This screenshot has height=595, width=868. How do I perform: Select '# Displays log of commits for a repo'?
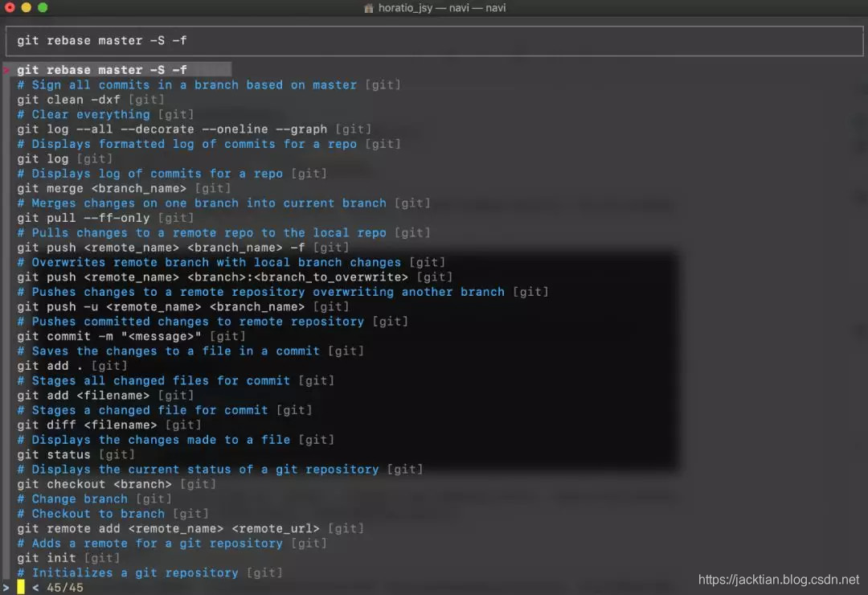(172, 174)
